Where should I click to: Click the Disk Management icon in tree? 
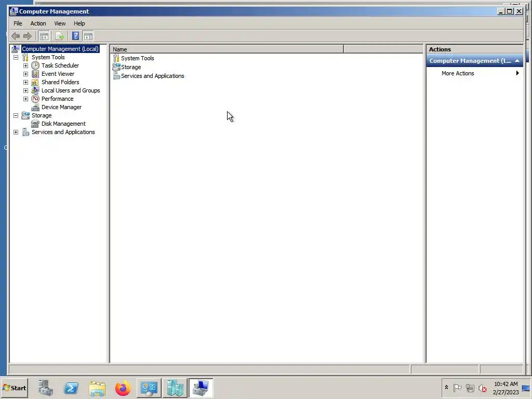(x=35, y=124)
